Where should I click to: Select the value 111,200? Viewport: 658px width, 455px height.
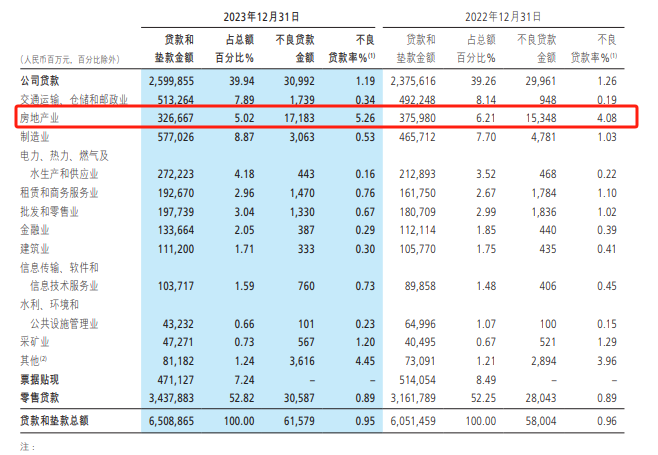click(x=176, y=249)
